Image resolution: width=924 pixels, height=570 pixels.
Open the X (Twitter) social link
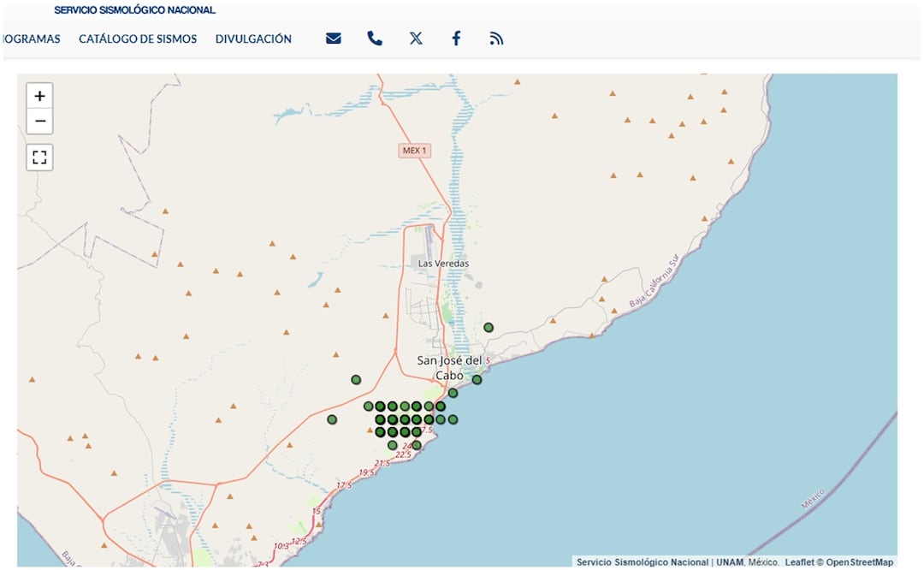pyautogui.click(x=416, y=39)
